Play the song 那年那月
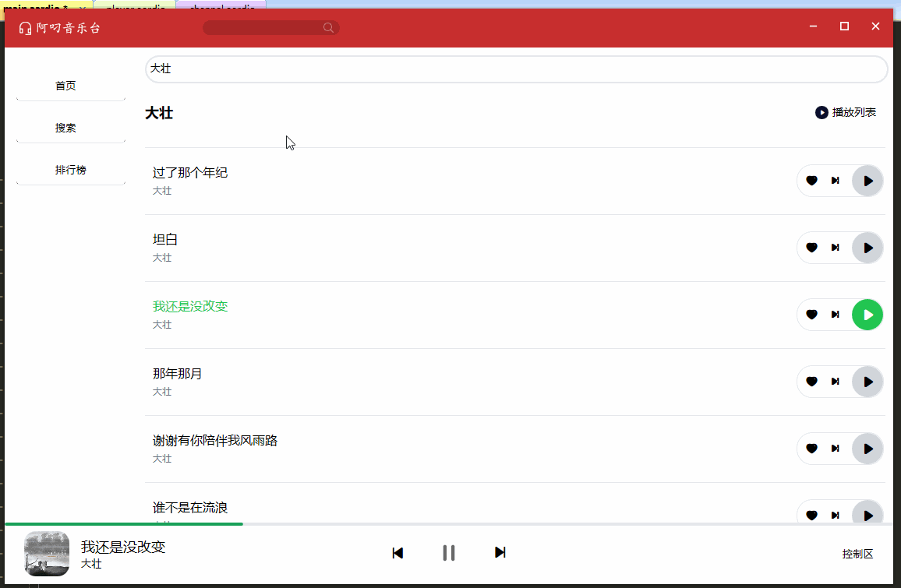 pos(867,382)
